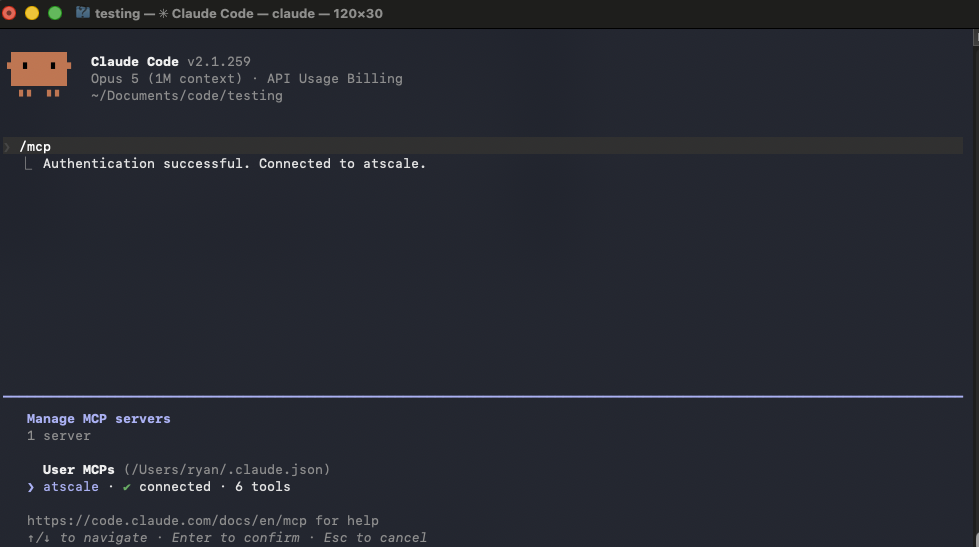
Task: Click the 'Authentication successful. Connected to atscale.' message
Action: pos(234,164)
